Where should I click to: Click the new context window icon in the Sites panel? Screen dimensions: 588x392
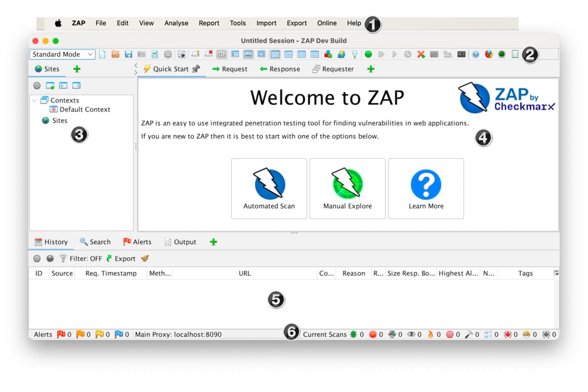click(50, 85)
